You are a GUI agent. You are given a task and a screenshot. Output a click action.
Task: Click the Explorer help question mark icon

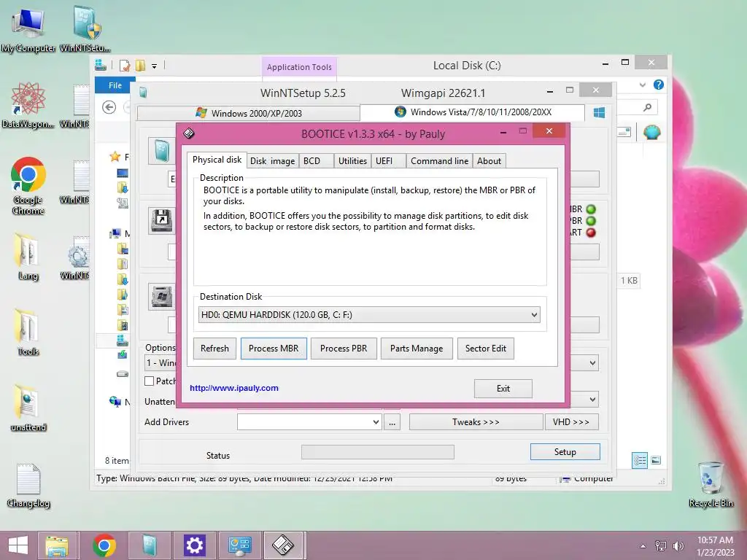pyautogui.click(x=659, y=85)
